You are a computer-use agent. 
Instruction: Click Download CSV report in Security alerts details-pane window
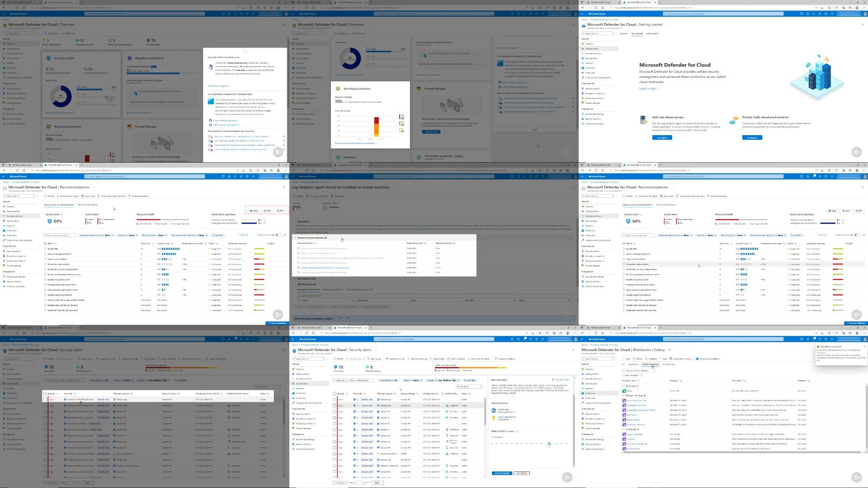(x=479, y=359)
